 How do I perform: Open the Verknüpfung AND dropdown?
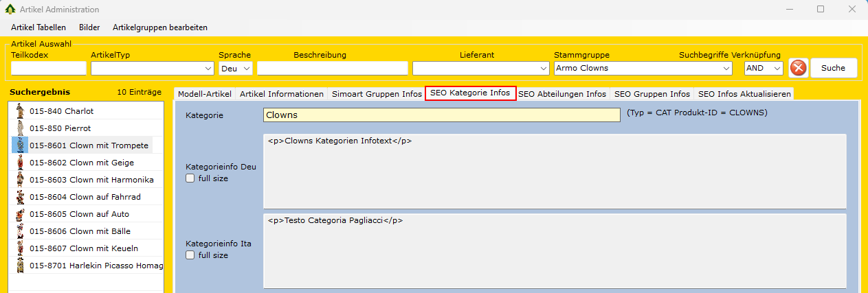point(777,69)
